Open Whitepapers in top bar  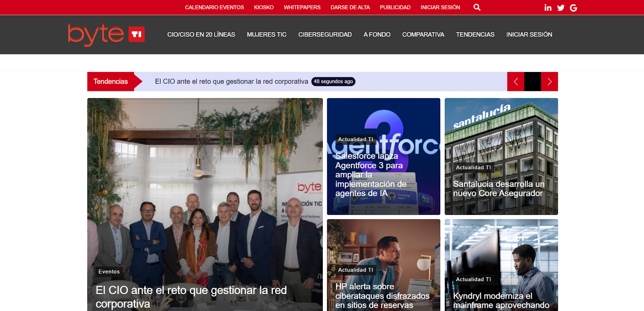pyautogui.click(x=302, y=7)
